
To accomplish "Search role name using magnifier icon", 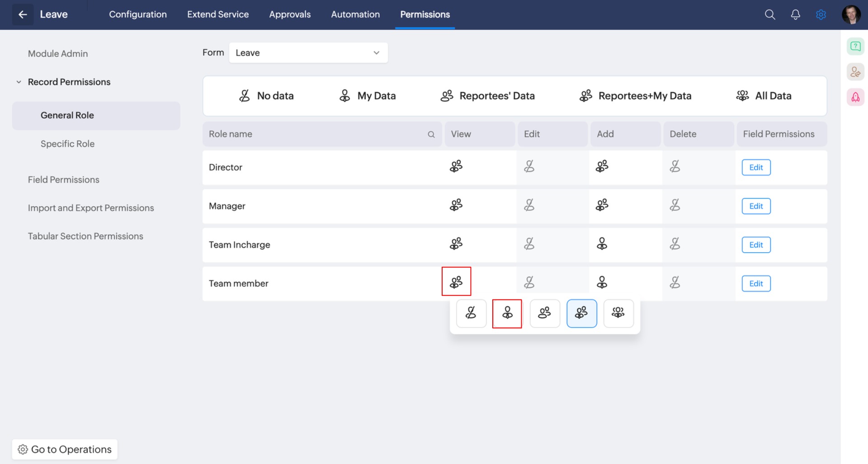I will click(x=431, y=134).
